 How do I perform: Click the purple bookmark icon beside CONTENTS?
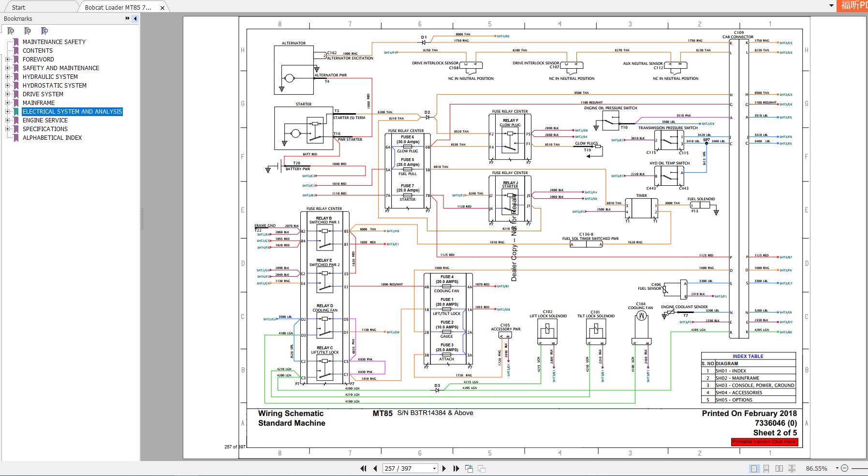pos(16,51)
